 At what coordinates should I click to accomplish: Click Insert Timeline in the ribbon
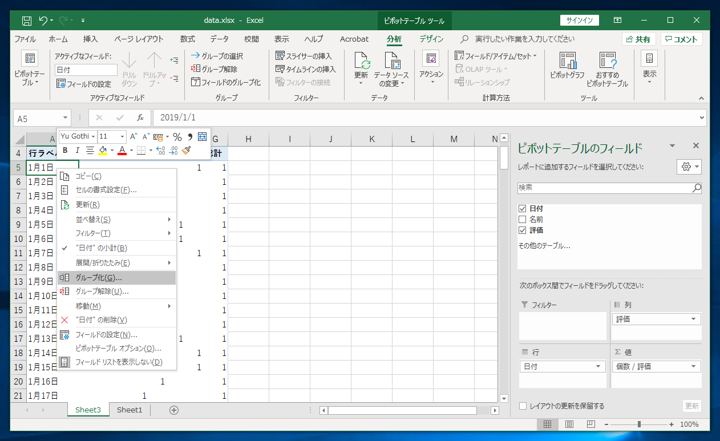305,69
